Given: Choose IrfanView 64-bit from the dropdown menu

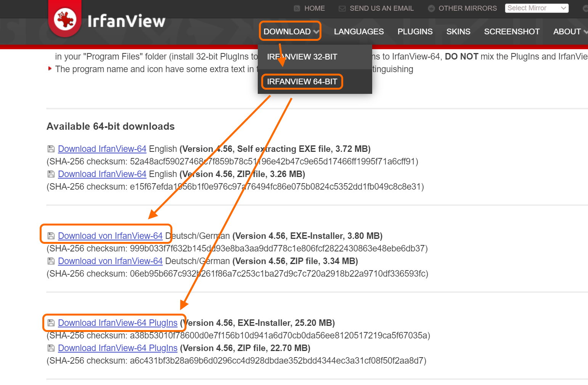Looking at the screenshot, I should (x=302, y=82).
